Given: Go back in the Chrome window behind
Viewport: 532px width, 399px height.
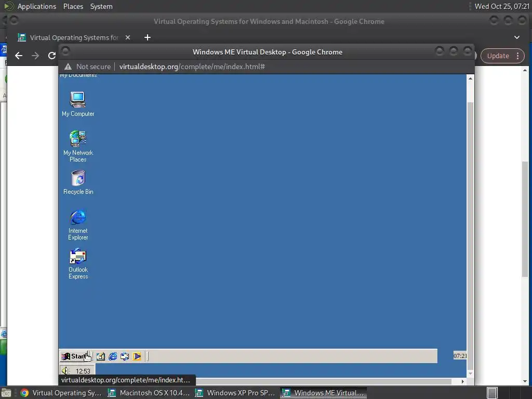Looking at the screenshot, I should (19, 56).
